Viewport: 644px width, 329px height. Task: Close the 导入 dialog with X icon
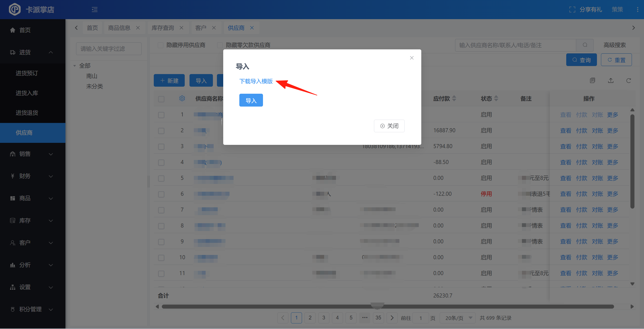(412, 58)
